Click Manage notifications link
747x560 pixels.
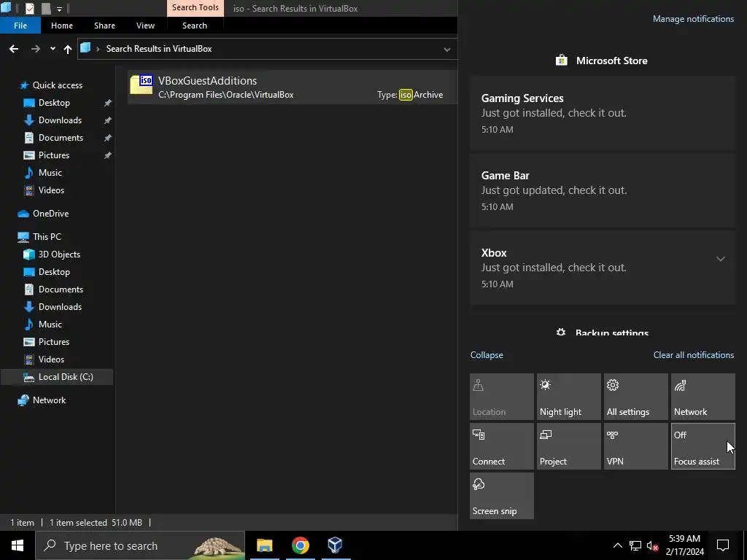click(x=693, y=19)
